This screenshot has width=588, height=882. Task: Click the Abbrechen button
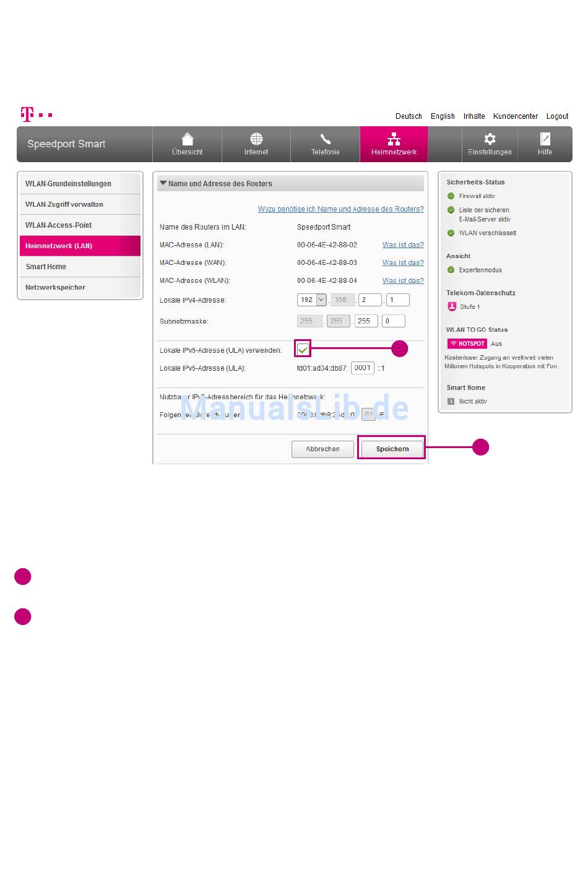tap(322, 449)
